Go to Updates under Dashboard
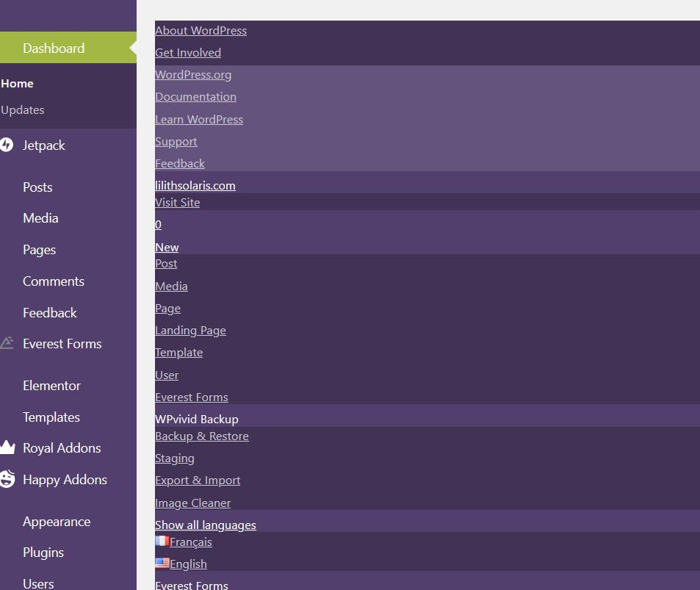This screenshot has height=590, width=700. point(23,109)
